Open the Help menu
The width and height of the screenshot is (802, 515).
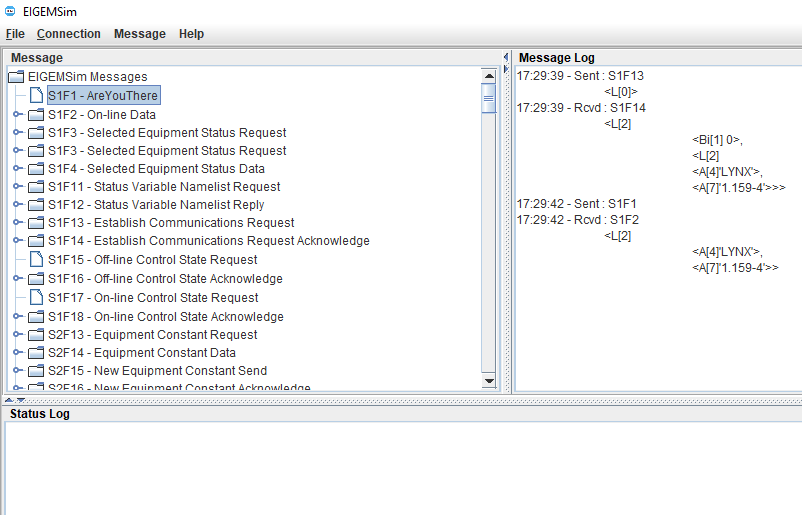[x=191, y=34]
